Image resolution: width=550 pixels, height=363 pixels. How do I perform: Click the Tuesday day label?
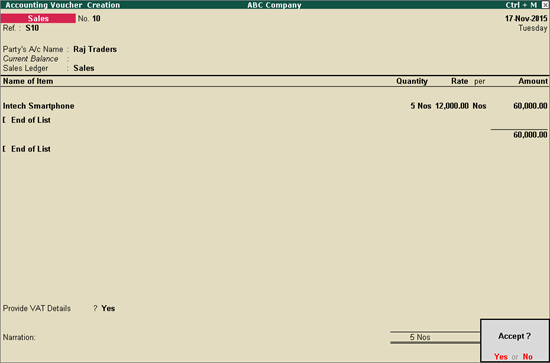(x=533, y=28)
